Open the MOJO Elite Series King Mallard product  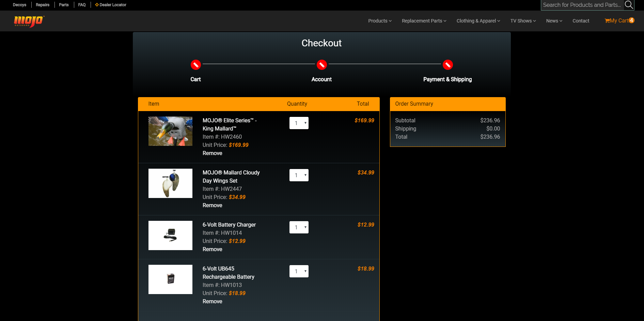[230, 124]
